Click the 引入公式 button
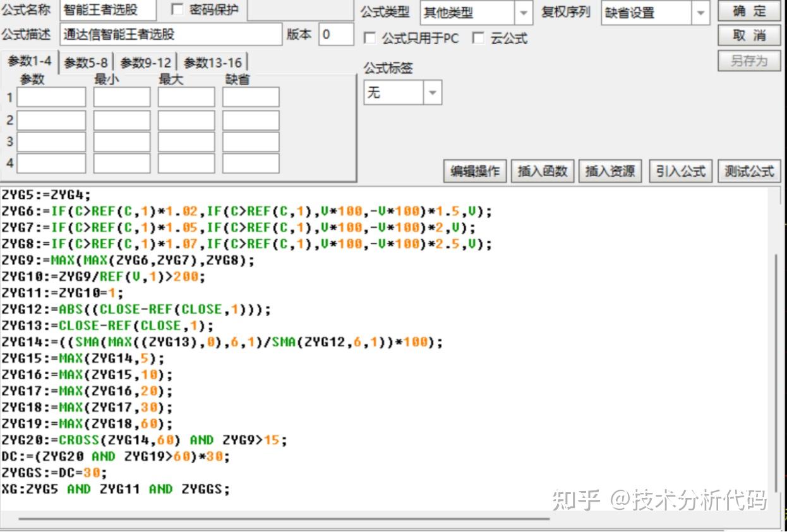The width and height of the screenshot is (787, 532). click(x=681, y=171)
